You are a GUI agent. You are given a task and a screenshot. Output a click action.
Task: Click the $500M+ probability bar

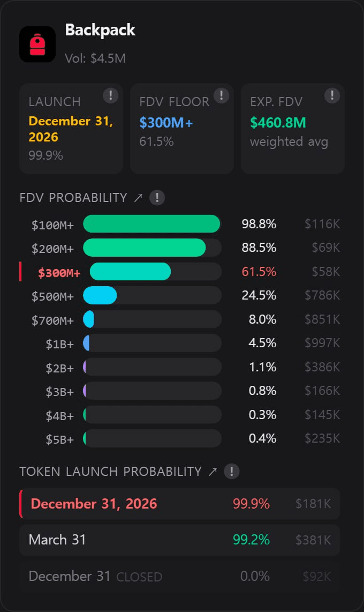(x=152, y=295)
